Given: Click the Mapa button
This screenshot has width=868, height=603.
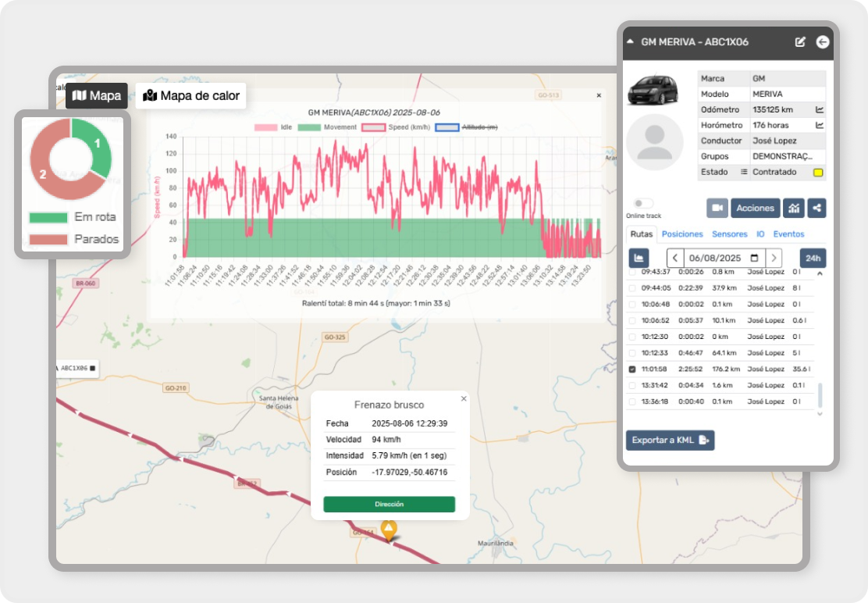Looking at the screenshot, I should click(96, 96).
